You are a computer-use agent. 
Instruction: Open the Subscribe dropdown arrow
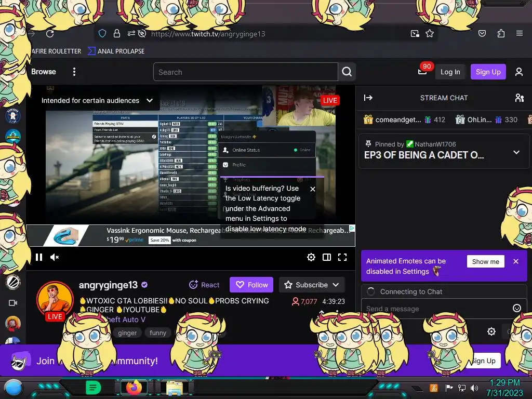pos(336,285)
